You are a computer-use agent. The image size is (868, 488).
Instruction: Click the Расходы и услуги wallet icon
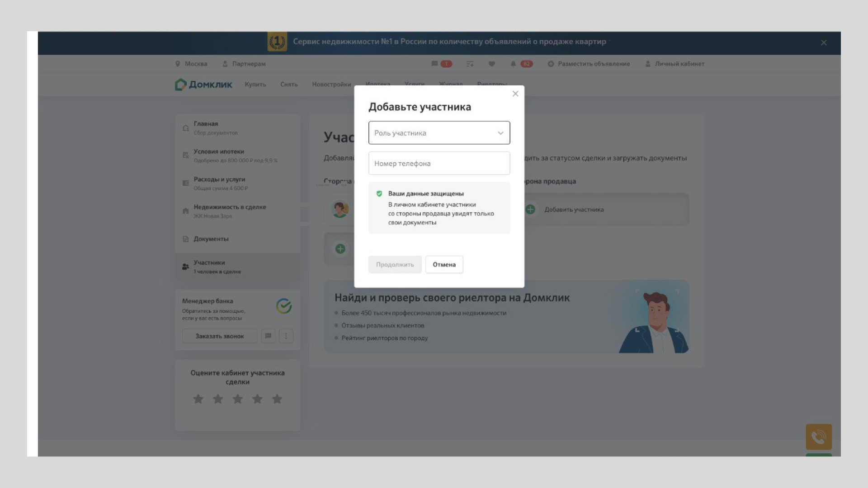[185, 183]
